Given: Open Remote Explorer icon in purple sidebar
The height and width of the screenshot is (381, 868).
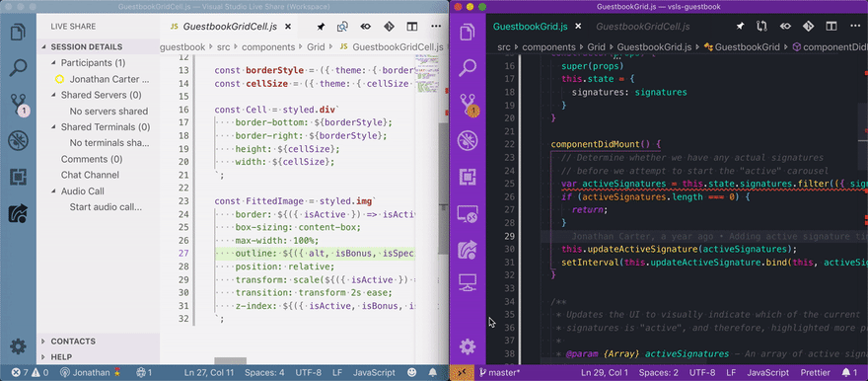Looking at the screenshot, I should click(x=468, y=214).
